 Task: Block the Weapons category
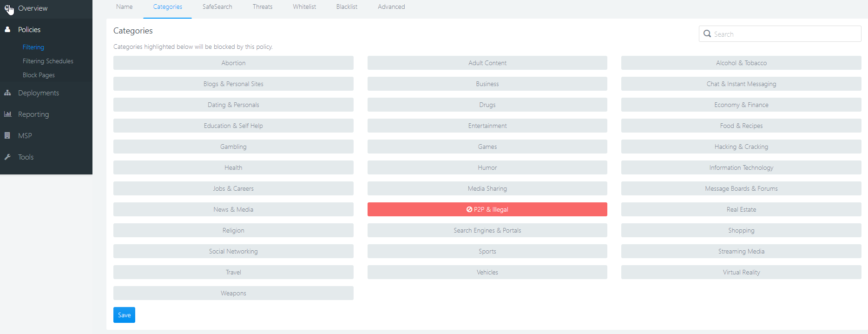point(233,293)
